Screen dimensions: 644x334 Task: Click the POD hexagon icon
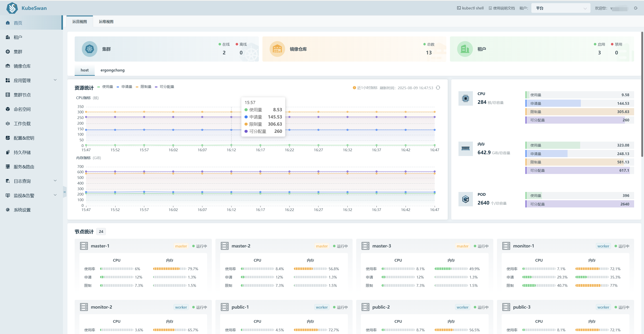click(465, 199)
